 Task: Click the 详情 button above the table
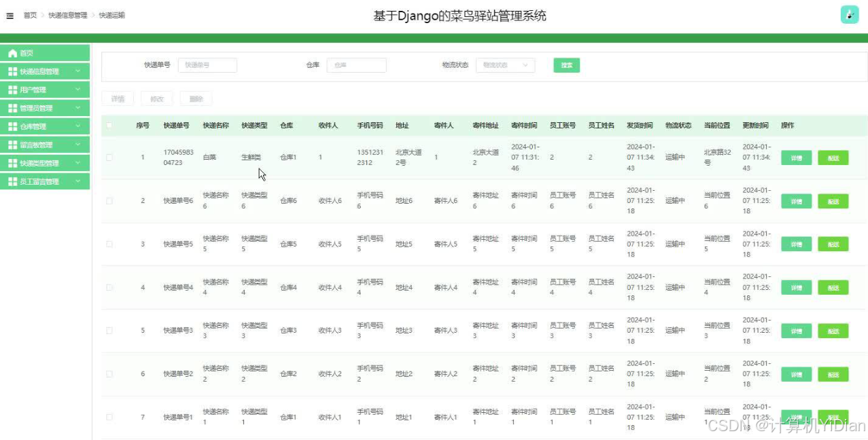click(x=118, y=99)
